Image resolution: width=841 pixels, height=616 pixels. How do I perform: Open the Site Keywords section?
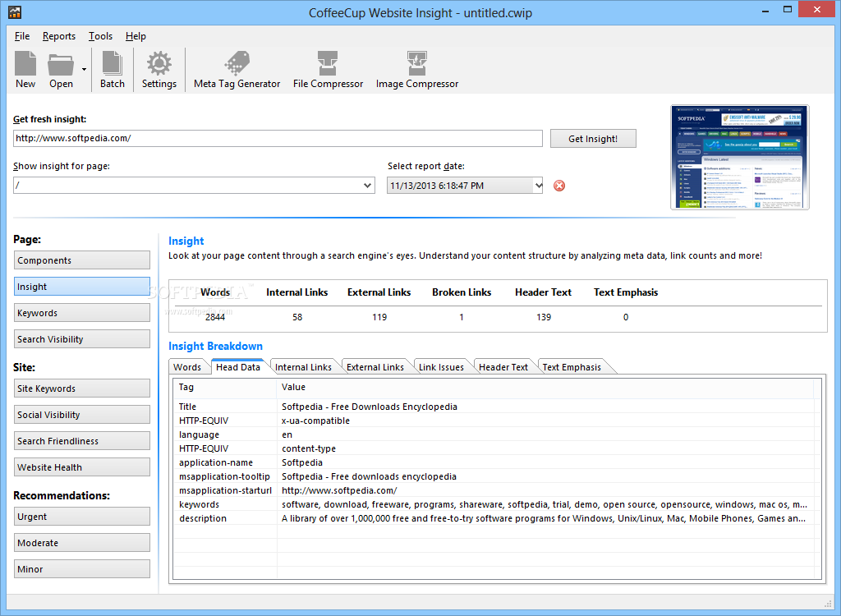tap(82, 388)
